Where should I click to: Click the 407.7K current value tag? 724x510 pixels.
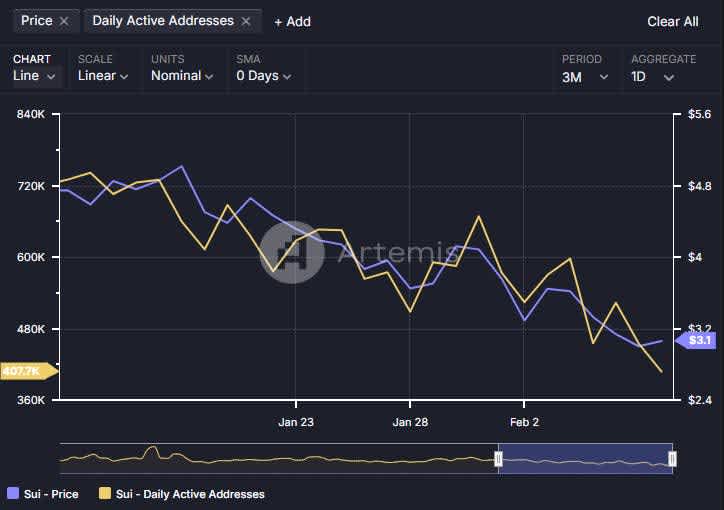29,371
